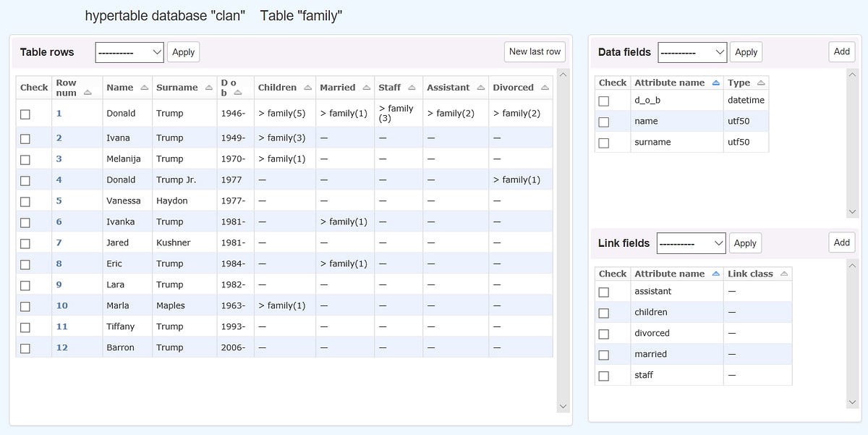The image size is (868, 435).
Task: Check the surname data field checkbox
Action: (604, 143)
